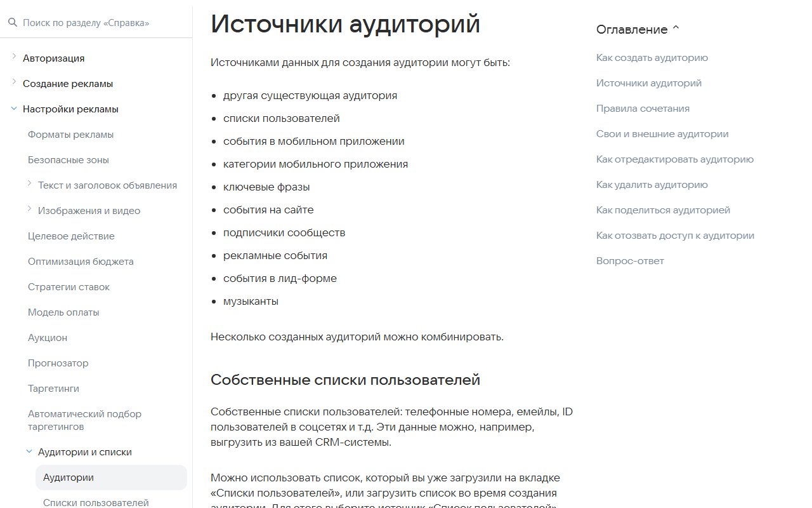The width and height of the screenshot is (812, 508).
Task: Open Текст и заголовок объявления
Action: point(107,185)
